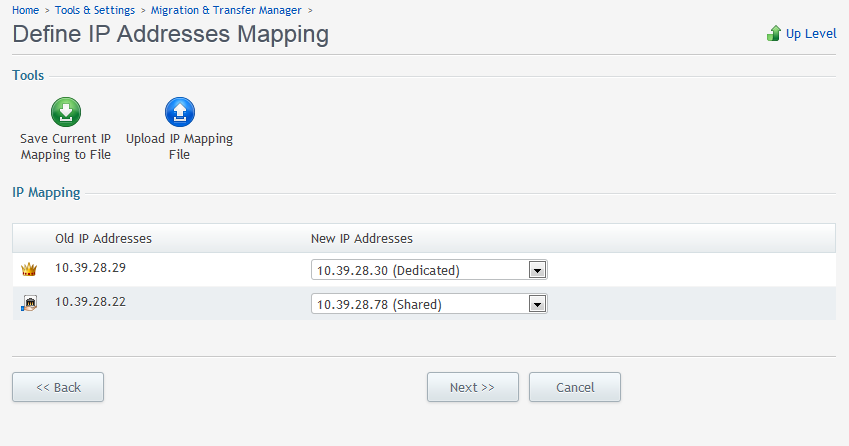Click the arrow on the Dedicated IP combo box
Screen dimensions: 849x446
537,270
